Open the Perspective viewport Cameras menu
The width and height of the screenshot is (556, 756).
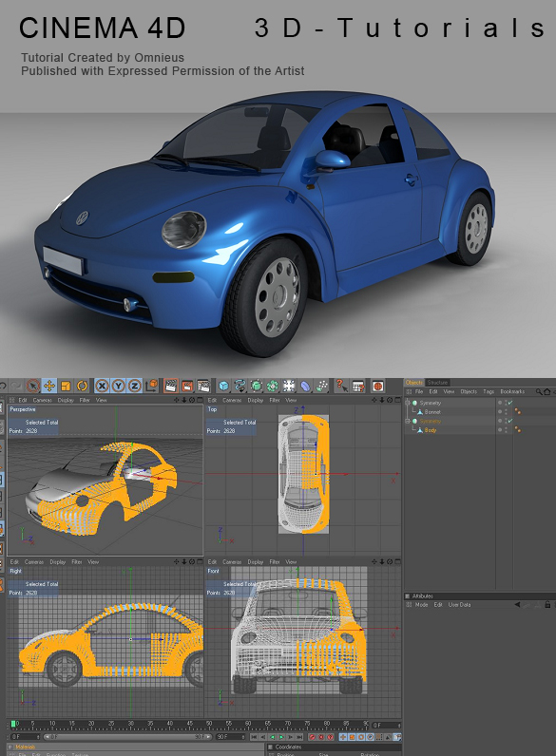(x=43, y=400)
